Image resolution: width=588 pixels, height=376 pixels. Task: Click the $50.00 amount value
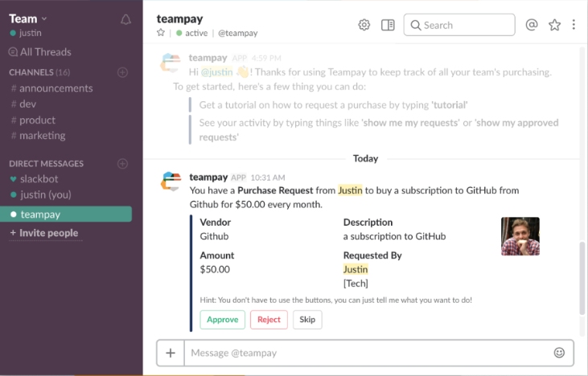click(215, 269)
